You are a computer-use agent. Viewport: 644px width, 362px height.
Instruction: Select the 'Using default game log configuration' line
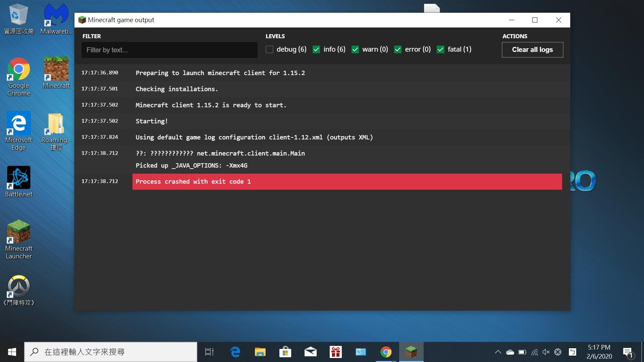(254, 137)
